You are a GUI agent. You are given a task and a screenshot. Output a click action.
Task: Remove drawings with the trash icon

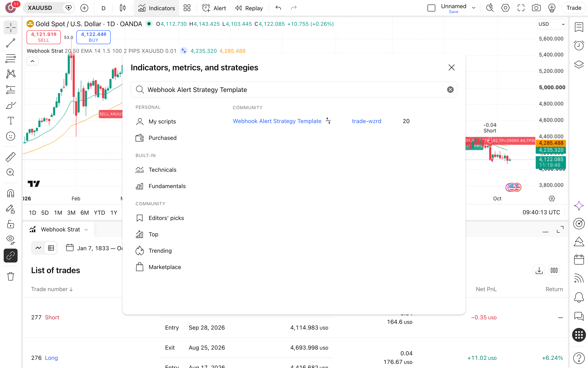pyautogui.click(x=10, y=276)
